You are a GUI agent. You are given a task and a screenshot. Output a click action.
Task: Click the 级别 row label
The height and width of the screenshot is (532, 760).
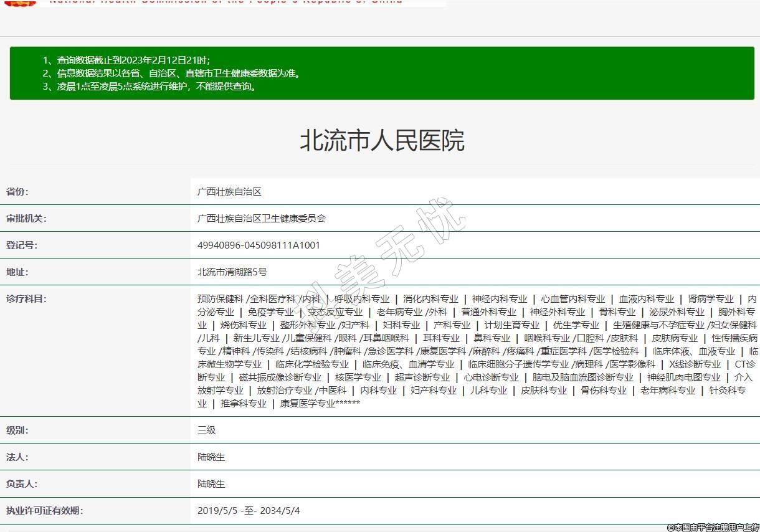17,430
